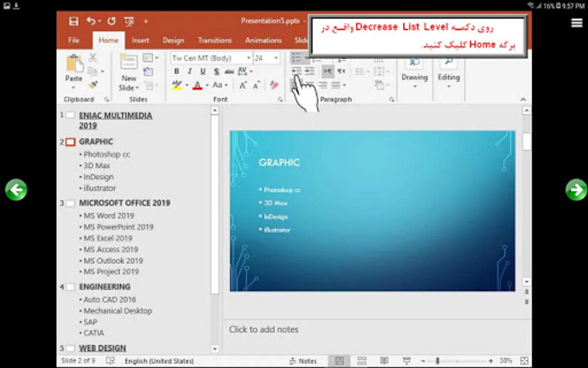Open the Paragraph dialog launcher
This screenshot has width=588, height=368.
(x=391, y=99)
